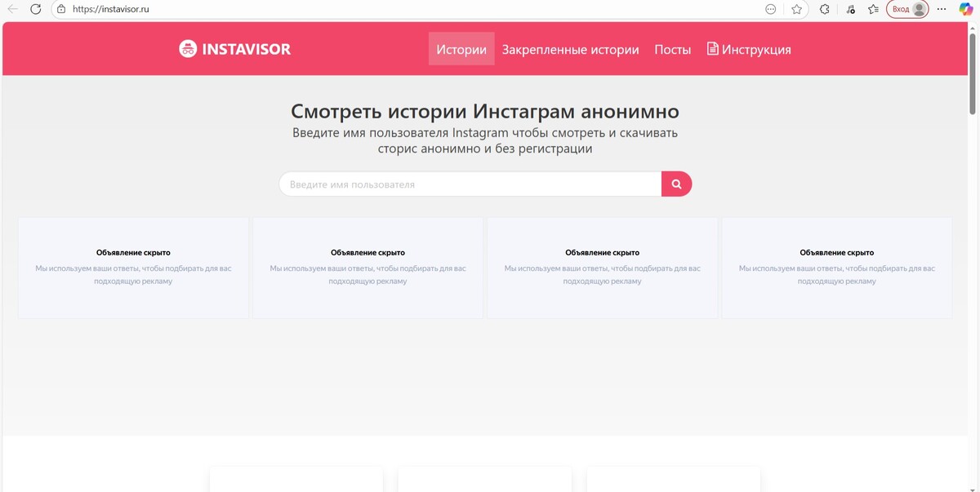Image resolution: width=980 pixels, height=492 pixels.
Task: Open browser extensions puzzle icon
Action: pyautogui.click(x=824, y=10)
